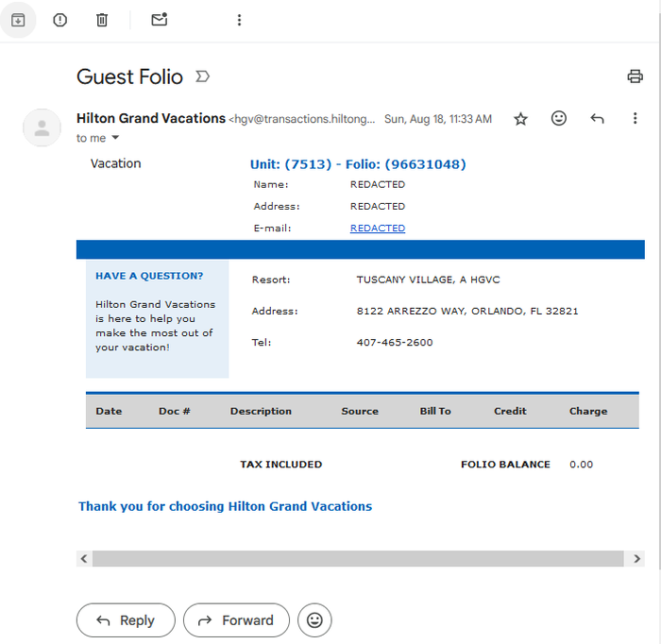Click the Hilton Grand Vacations sender name
661x644 pixels.
tap(151, 118)
